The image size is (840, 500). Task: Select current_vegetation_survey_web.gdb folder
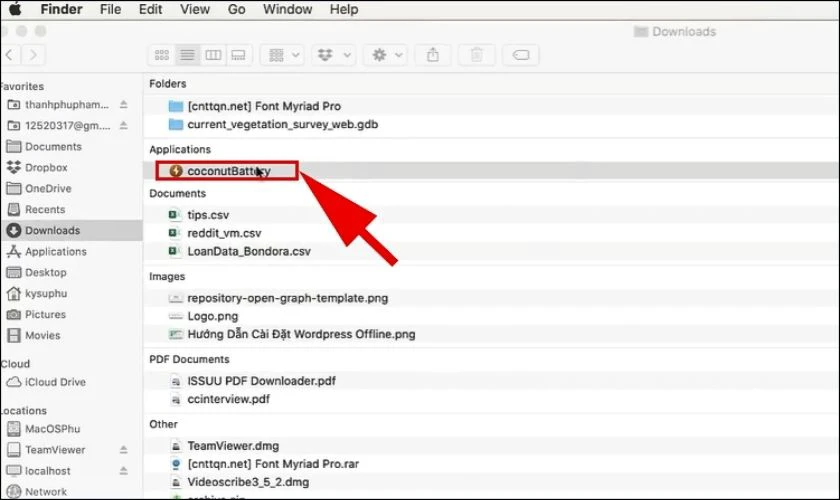(x=273, y=124)
